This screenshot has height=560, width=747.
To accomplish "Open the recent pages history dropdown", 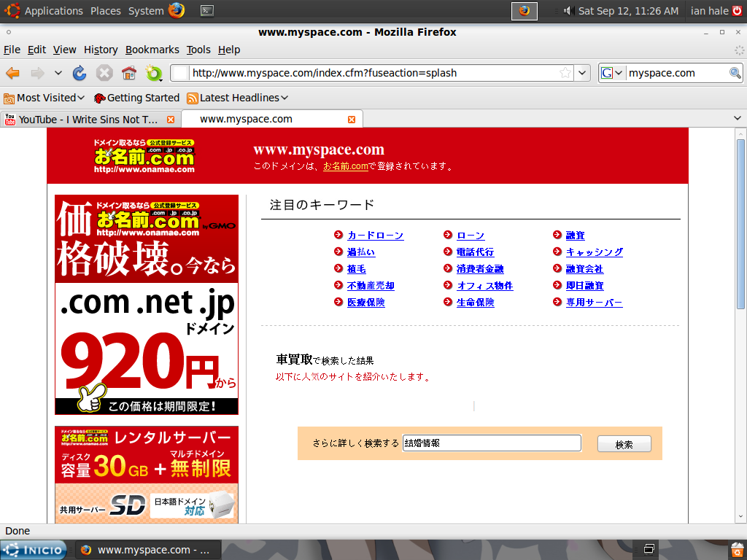I will [58, 73].
